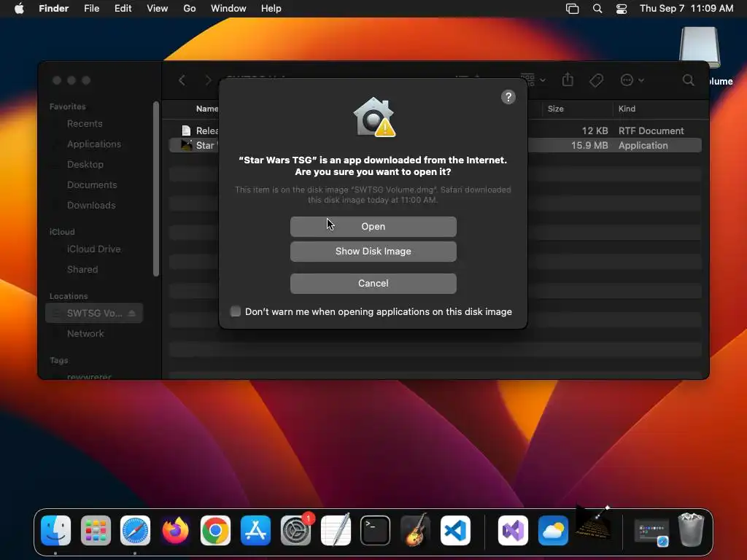The image size is (747, 560).
Task: Select Desktop in Finder sidebar
Action: (x=85, y=165)
